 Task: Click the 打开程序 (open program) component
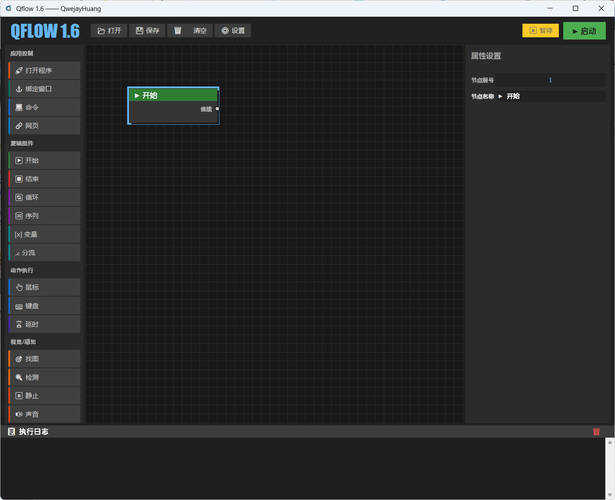point(44,70)
